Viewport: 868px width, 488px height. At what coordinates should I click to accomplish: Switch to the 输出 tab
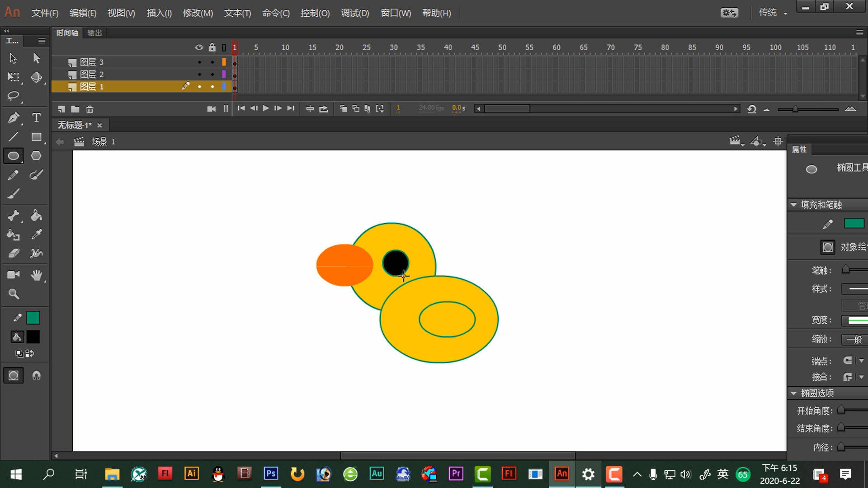(x=94, y=33)
